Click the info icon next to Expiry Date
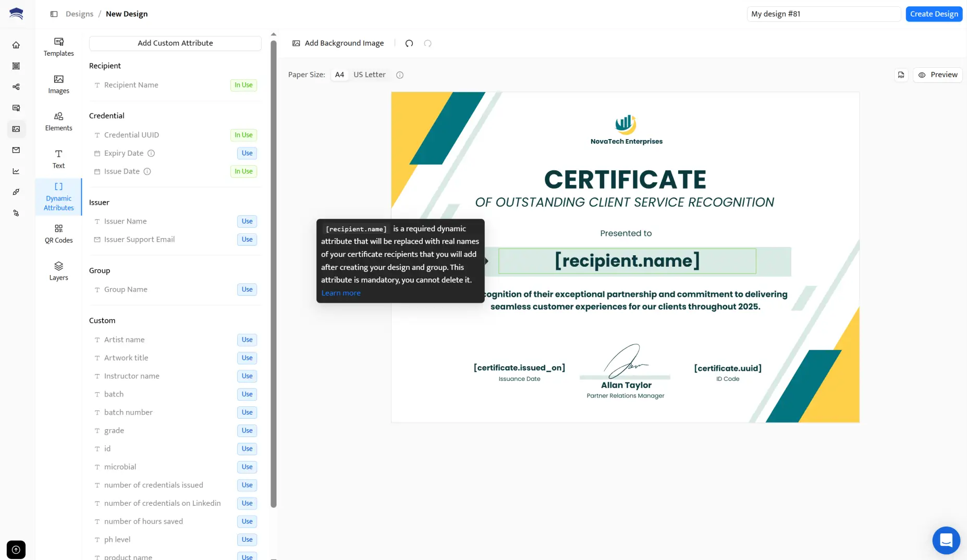 tap(151, 153)
